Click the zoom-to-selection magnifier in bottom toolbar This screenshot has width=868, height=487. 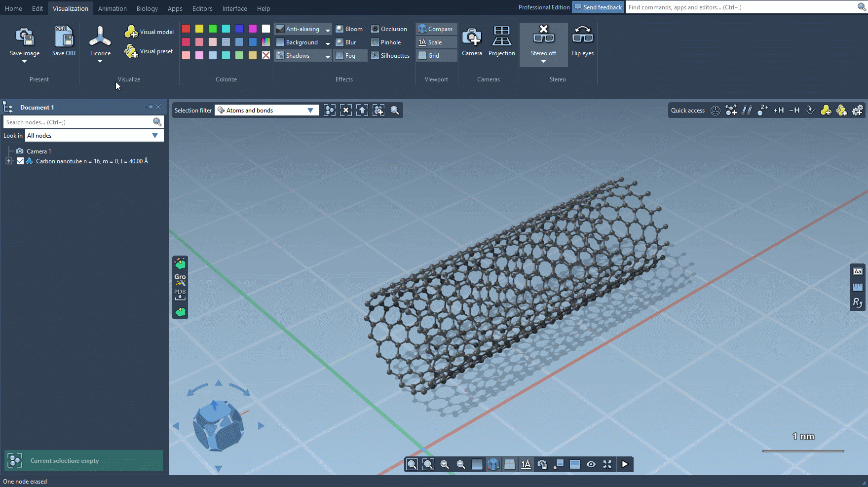428,464
